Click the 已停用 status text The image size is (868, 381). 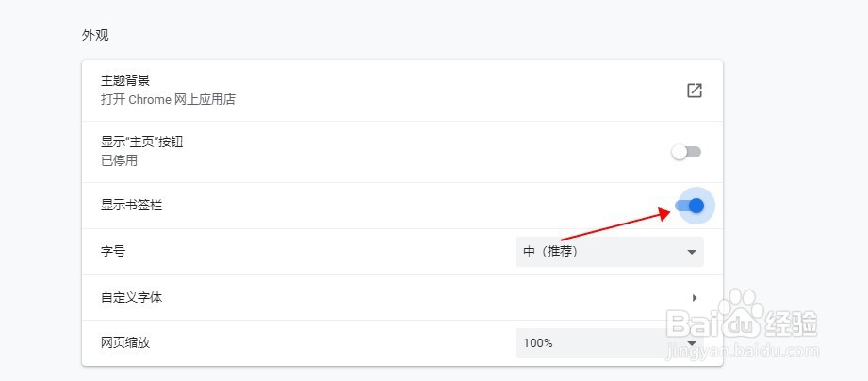pyautogui.click(x=119, y=160)
